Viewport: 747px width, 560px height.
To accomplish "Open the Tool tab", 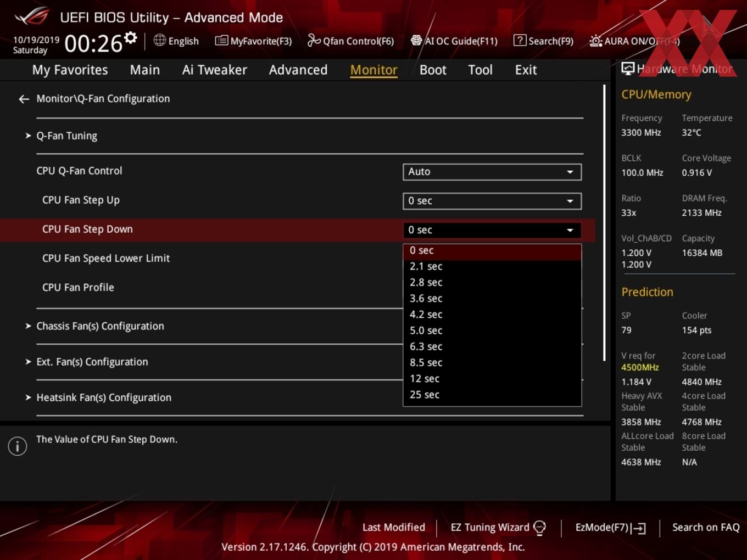I will coord(481,70).
